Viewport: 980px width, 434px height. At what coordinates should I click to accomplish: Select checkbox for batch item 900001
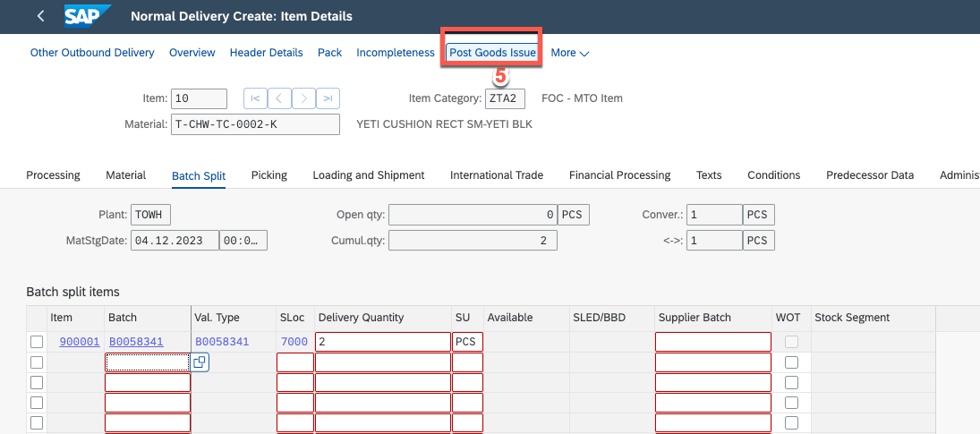pos(37,342)
